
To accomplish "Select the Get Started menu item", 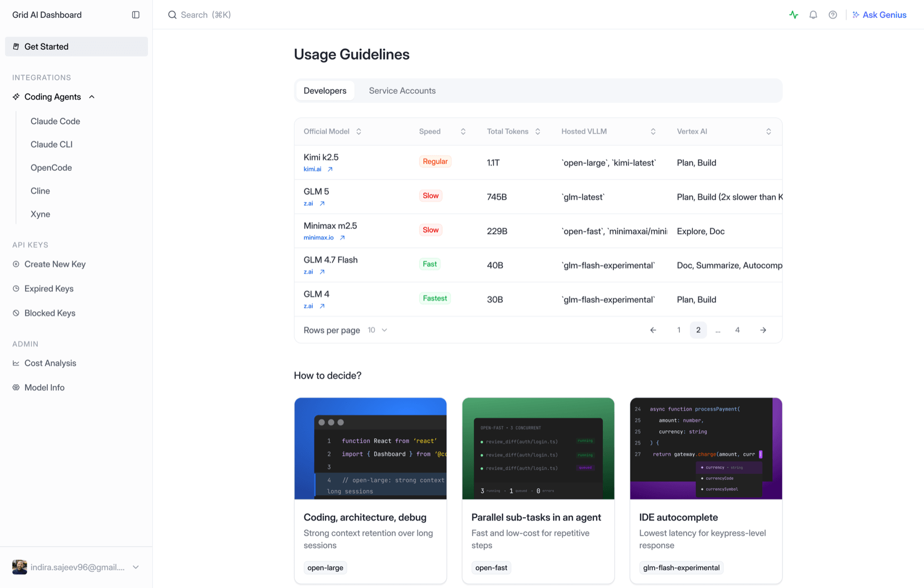I will coord(76,47).
